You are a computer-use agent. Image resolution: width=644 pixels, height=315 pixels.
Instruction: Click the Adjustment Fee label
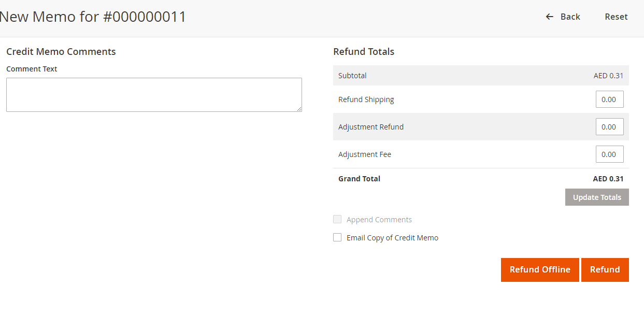(x=364, y=154)
